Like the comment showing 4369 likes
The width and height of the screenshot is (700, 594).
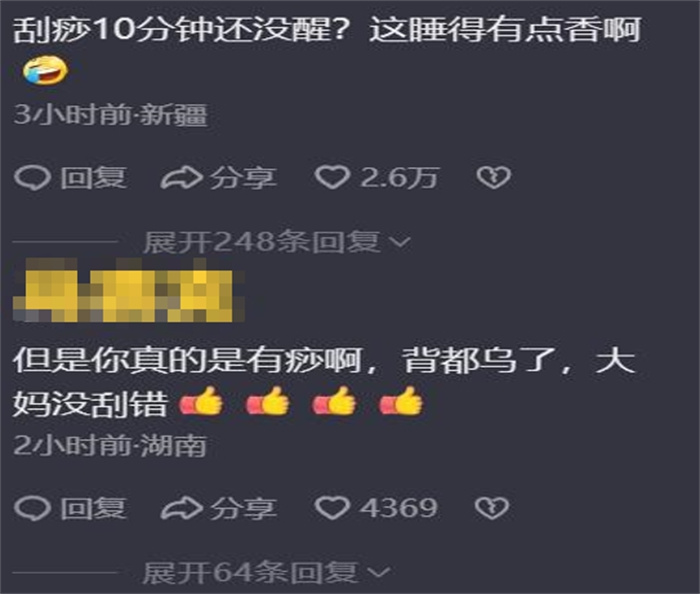pos(332,508)
